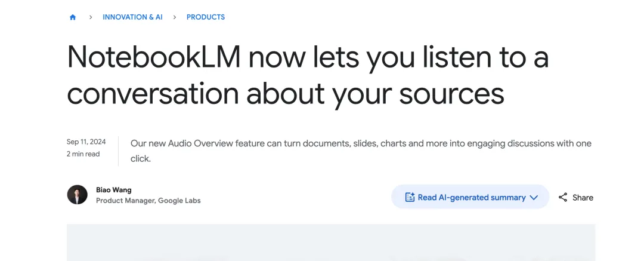Click the chevron before the PRODUCTS breadcrumb

(175, 17)
